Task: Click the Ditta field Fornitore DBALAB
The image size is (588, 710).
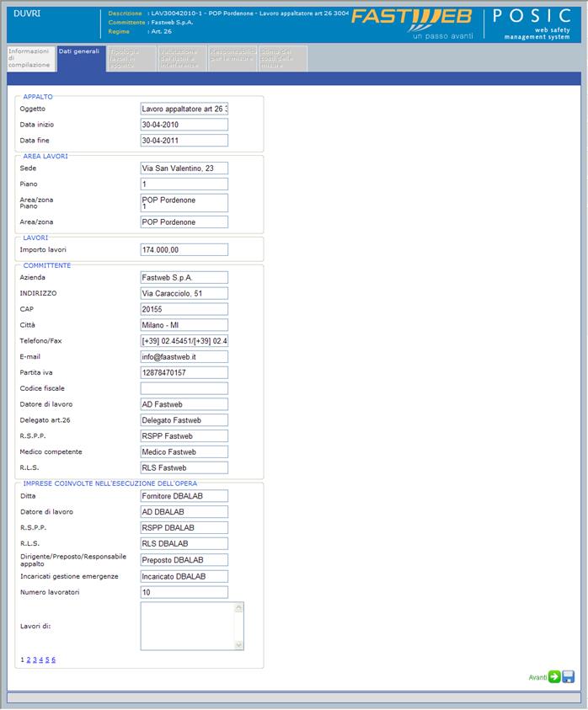Action: point(184,496)
